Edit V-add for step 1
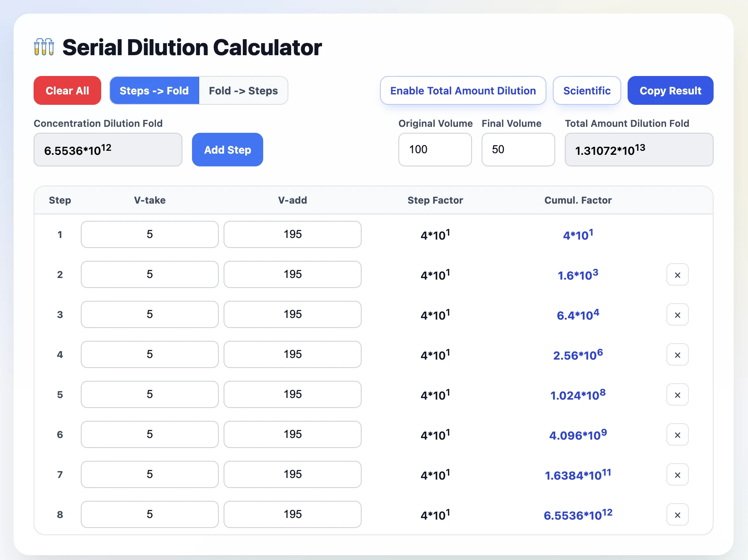The height and width of the screenshot is (560, 748). point(292,234)
